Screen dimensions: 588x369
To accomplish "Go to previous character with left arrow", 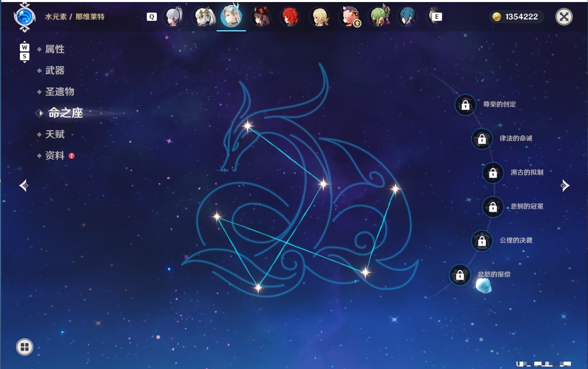I will click(x=24, y=186).
